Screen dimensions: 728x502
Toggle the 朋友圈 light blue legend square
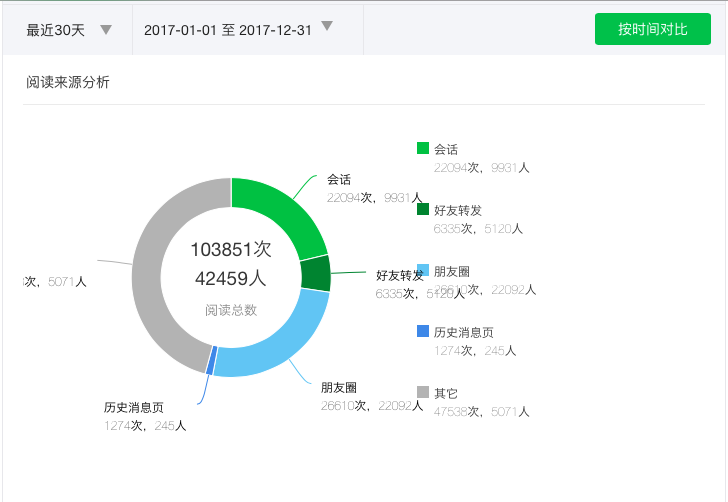tap(423, 271)
